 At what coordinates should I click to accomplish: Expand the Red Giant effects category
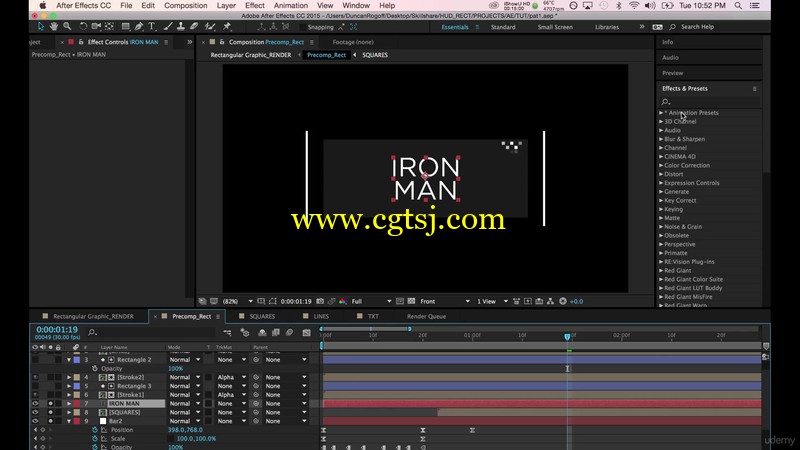[661, 270]
